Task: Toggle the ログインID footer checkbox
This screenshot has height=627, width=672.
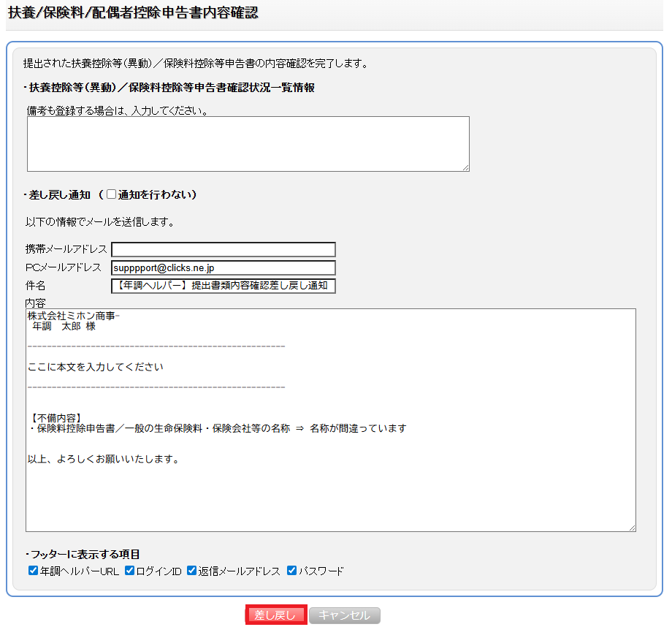Action: point(129,571)
